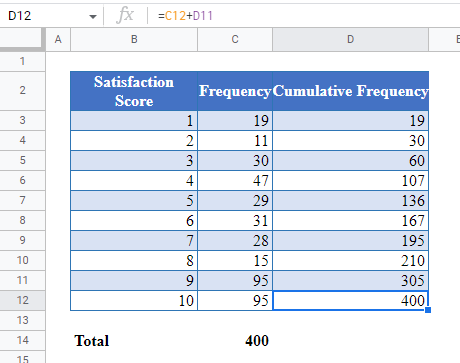Select row 7 header

22,200
